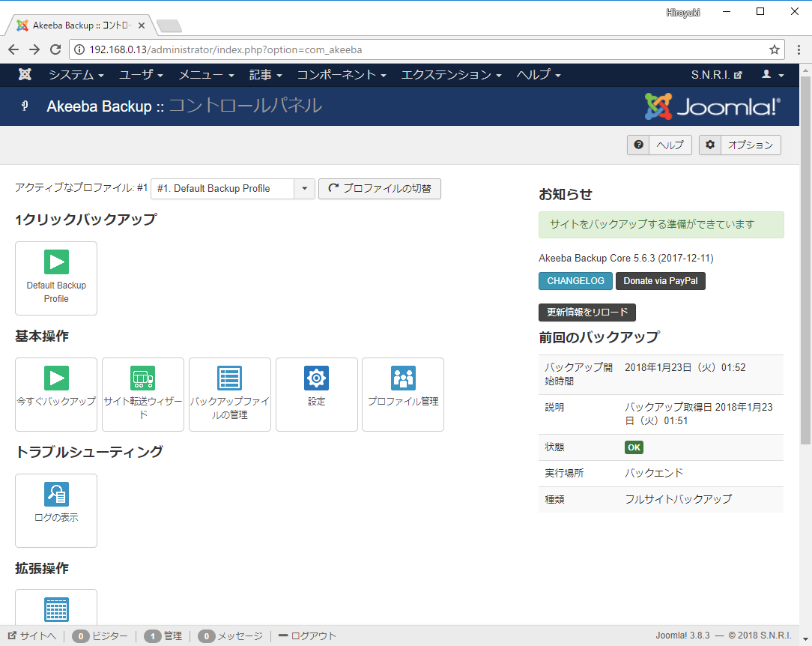
Task: Open プロファイル管理 profiles management
Action: (x=403, y=394)
